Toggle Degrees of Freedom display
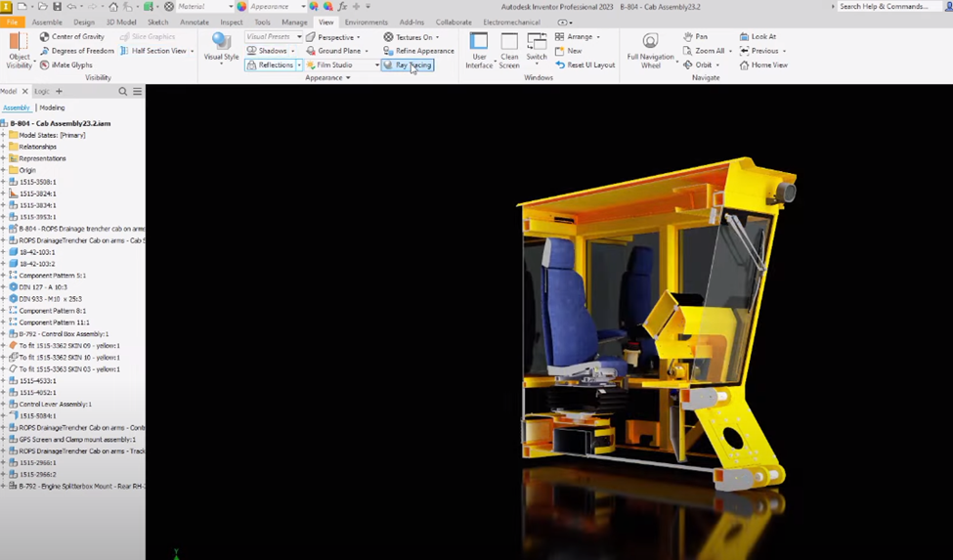This screenshot has width=953, height=560. point(76,51)
